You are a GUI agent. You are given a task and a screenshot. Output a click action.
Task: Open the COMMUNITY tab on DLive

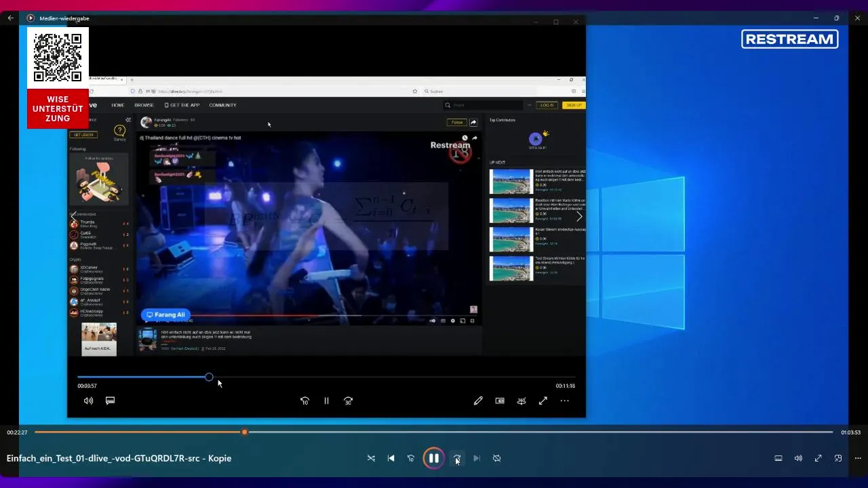(222, 105)
